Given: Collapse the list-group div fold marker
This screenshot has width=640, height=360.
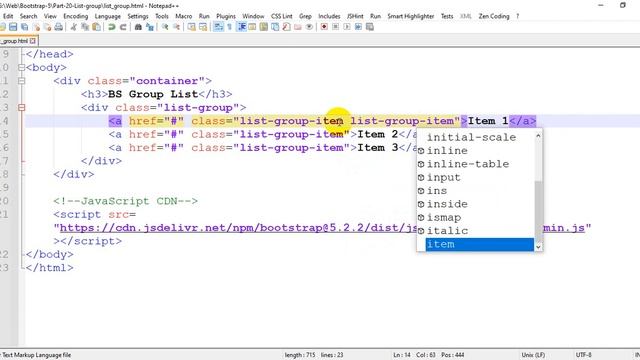Looking at the screenshot, I should [x=22, y=108].
